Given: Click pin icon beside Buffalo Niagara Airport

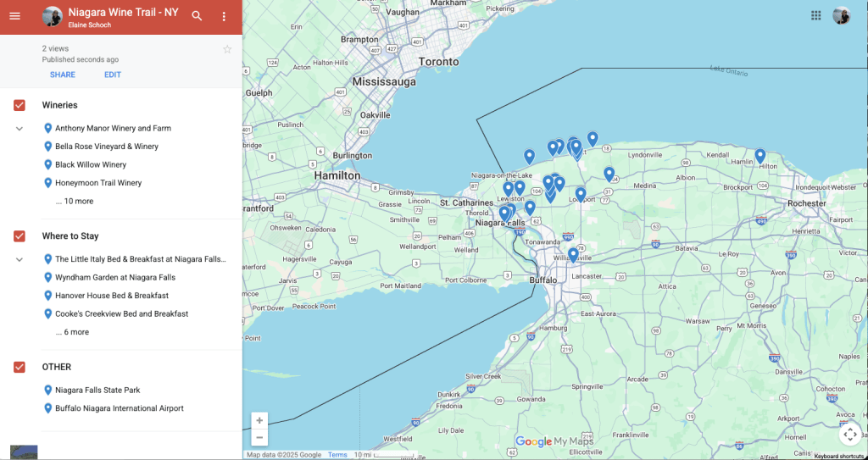Looking at the screenshot, I should pyautogui.click(x=48, y=408).
